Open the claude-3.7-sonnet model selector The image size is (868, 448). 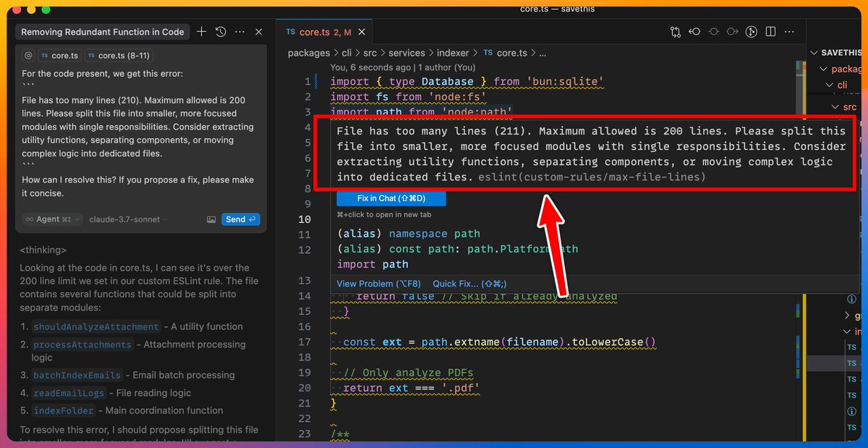coord(128,219)
